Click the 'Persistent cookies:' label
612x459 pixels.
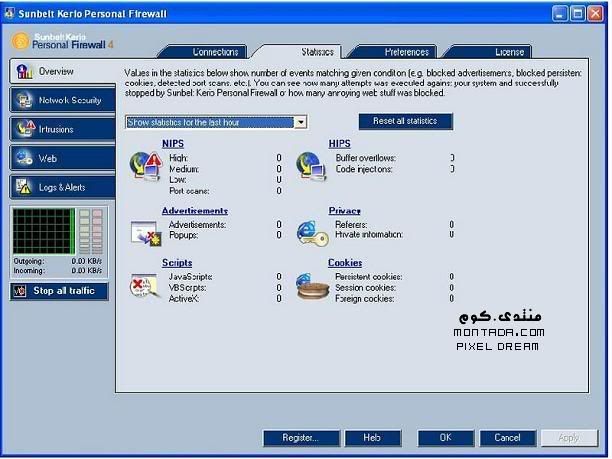click(x=368, y=277)
